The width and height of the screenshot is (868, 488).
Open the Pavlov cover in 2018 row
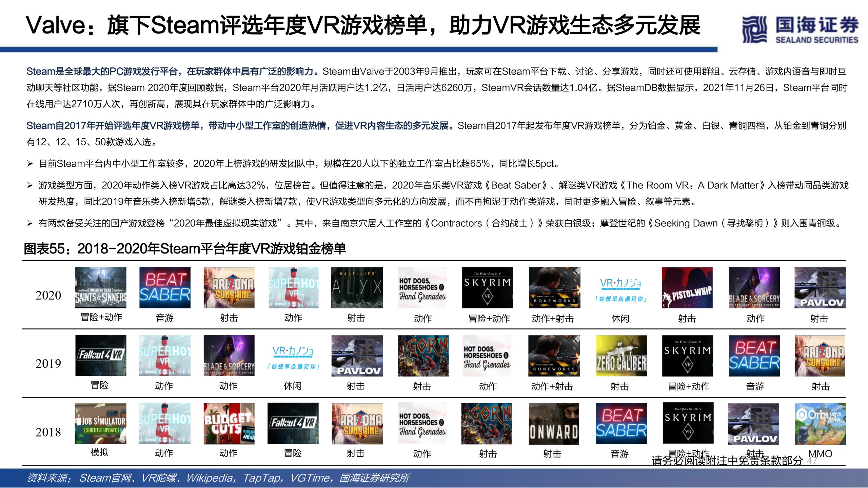click(x=753, y=424)
